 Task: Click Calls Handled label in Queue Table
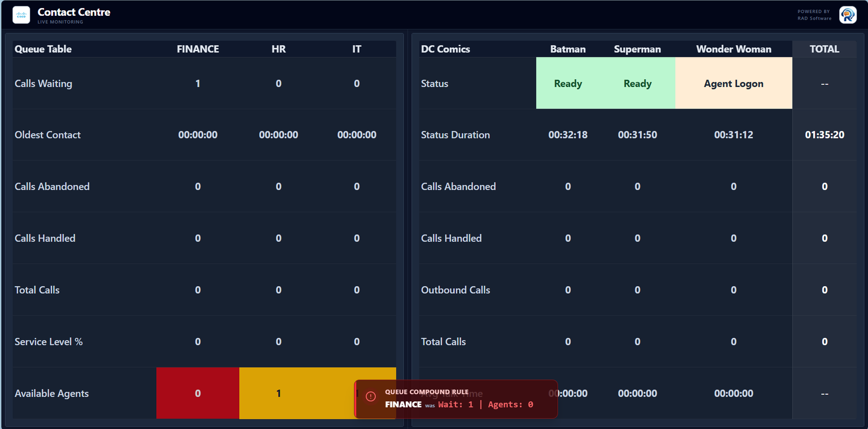[45, 238]
